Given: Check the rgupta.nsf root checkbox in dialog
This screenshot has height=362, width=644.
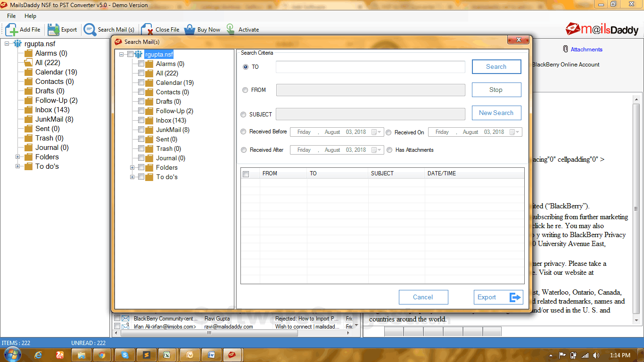Looking at the screenshot, I should tap(131, 54).
